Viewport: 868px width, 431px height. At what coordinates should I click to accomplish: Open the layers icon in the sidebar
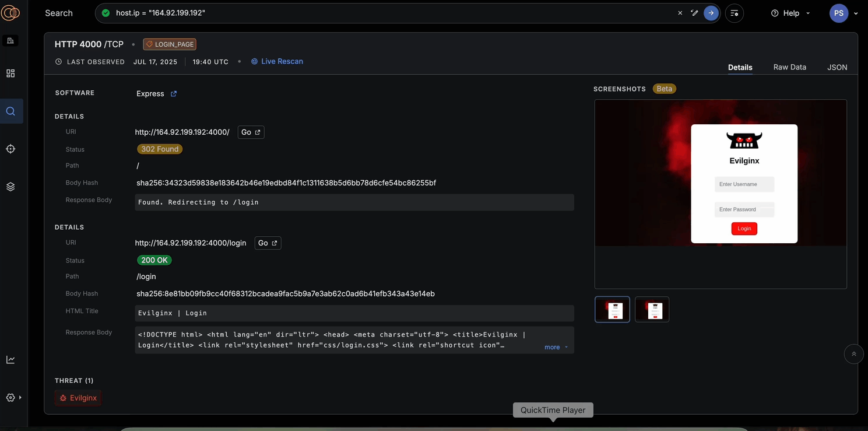pos(11,186)
